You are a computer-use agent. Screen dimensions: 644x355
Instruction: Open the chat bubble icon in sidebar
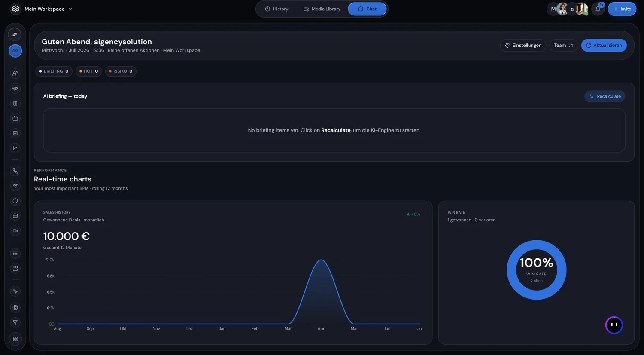pos(15,201)
